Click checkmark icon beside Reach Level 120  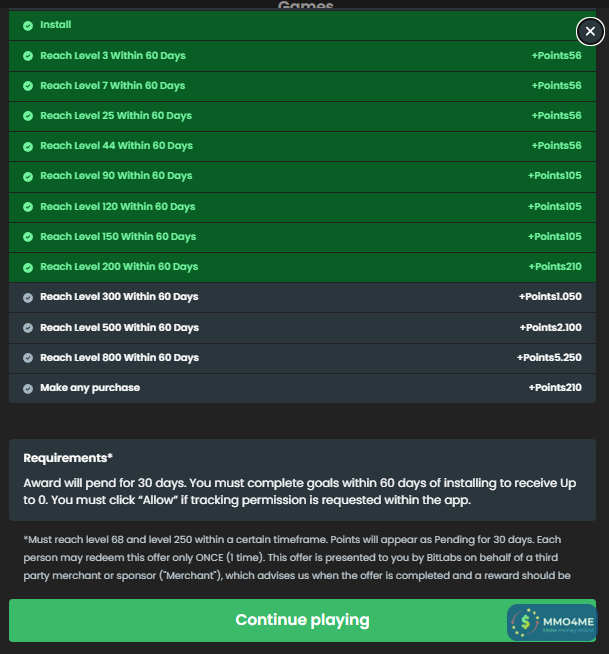[x=28, y=207]
